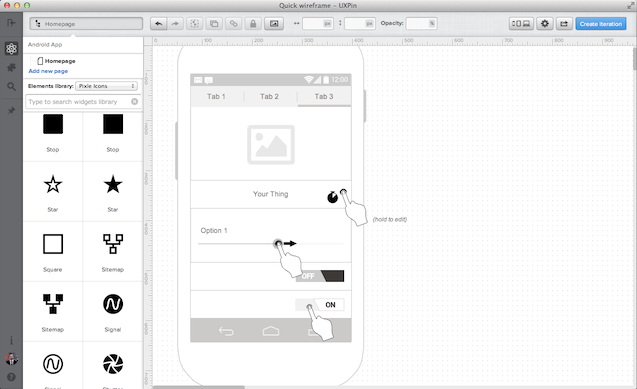Clear the widget search field
The height and width of the screenshot is (389, 637).
(134, 102)
